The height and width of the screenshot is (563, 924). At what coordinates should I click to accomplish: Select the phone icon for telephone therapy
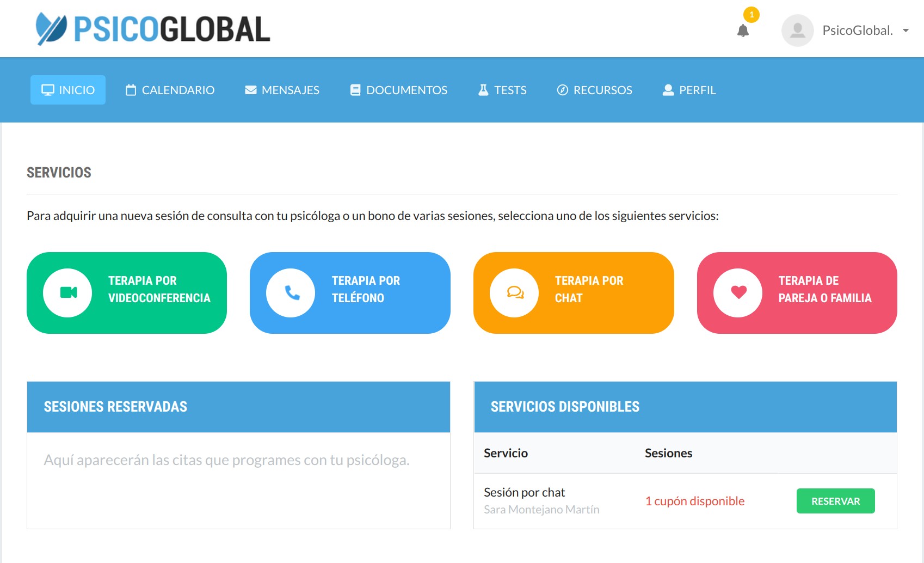pos(291,293)
